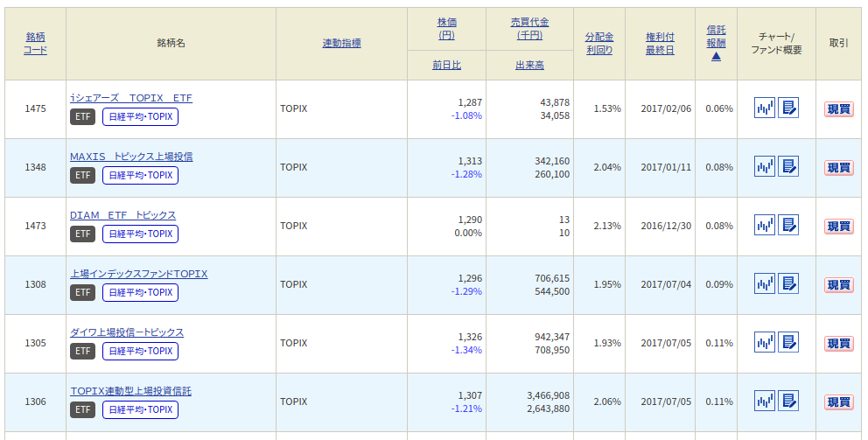Sort by 売買代金(千円) header

[529, 29]
